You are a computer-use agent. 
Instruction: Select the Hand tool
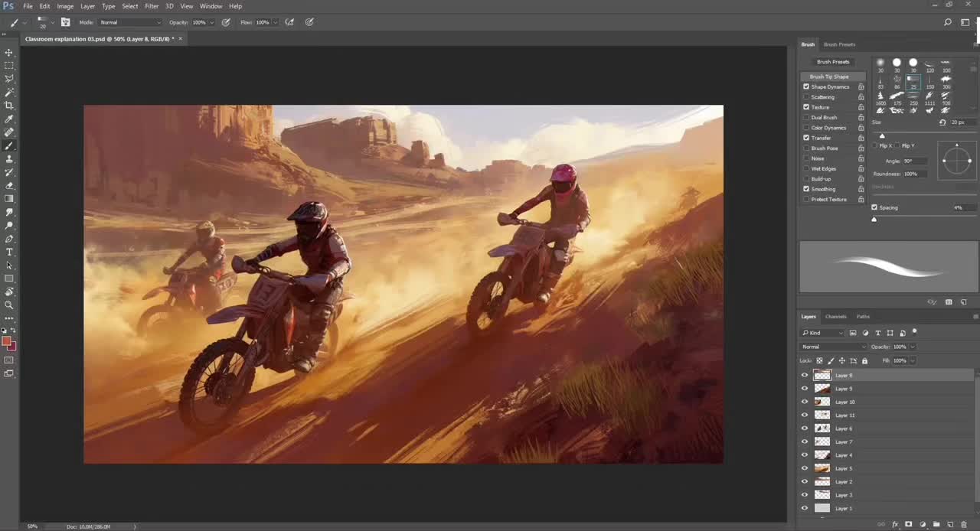click(x=9, y=292)
